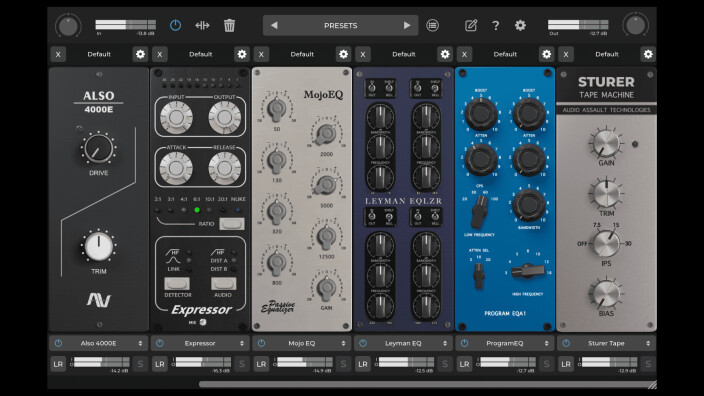Click the LR channel button under Expressor
Image resolution: width=704 pixels, height=396 pixels.
click(160, 364)
